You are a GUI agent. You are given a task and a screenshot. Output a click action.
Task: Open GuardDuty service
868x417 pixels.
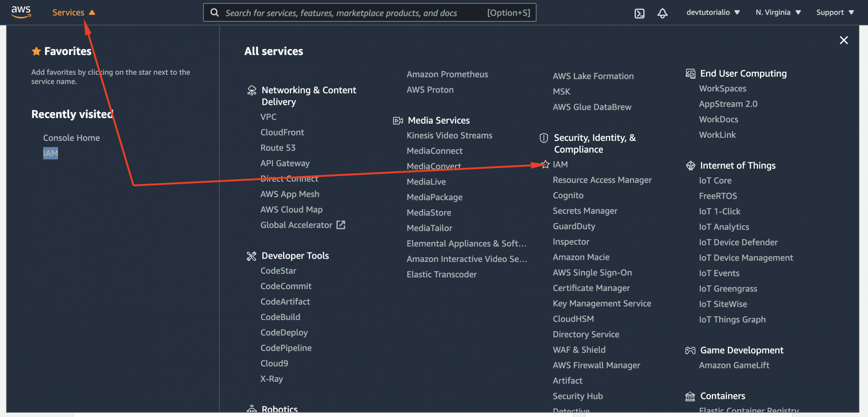574,226
